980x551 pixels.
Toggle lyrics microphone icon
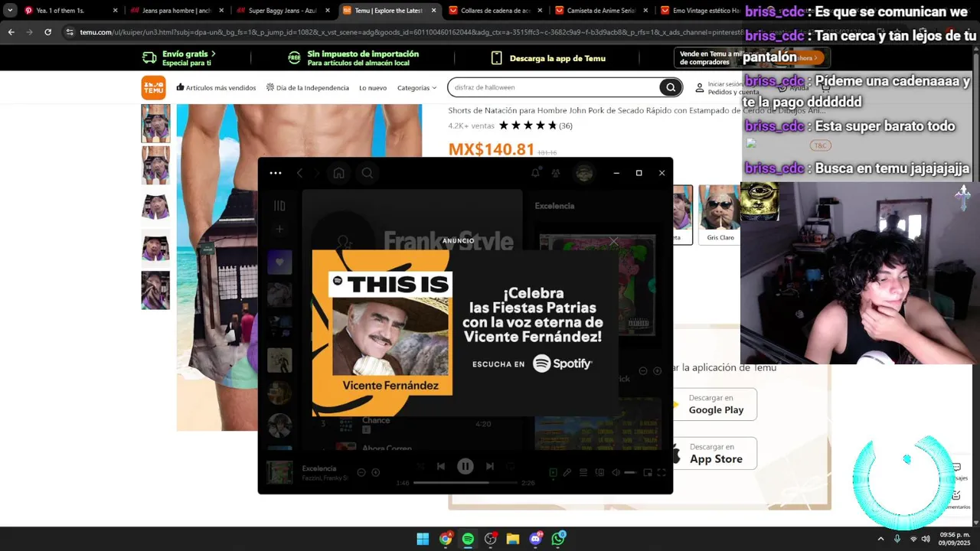[567, 472]
